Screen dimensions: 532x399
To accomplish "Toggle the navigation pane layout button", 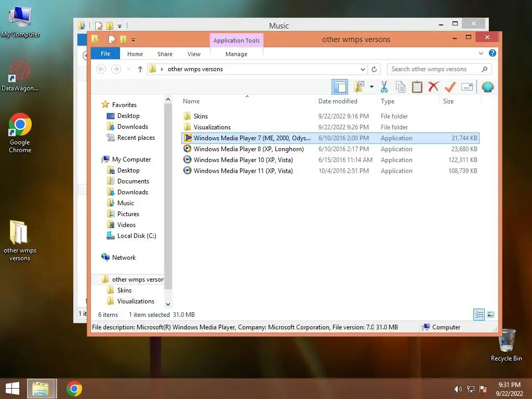I will pos(340,87).
